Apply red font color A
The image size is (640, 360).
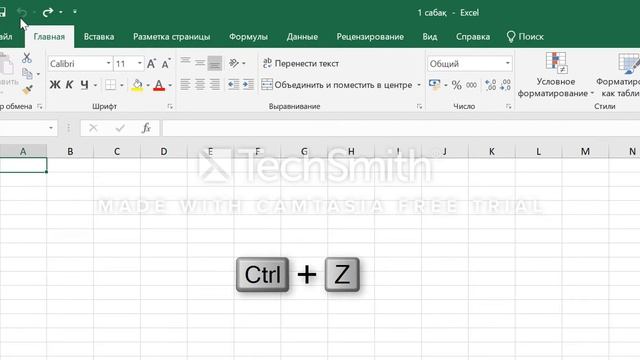[x=159, y=85]
